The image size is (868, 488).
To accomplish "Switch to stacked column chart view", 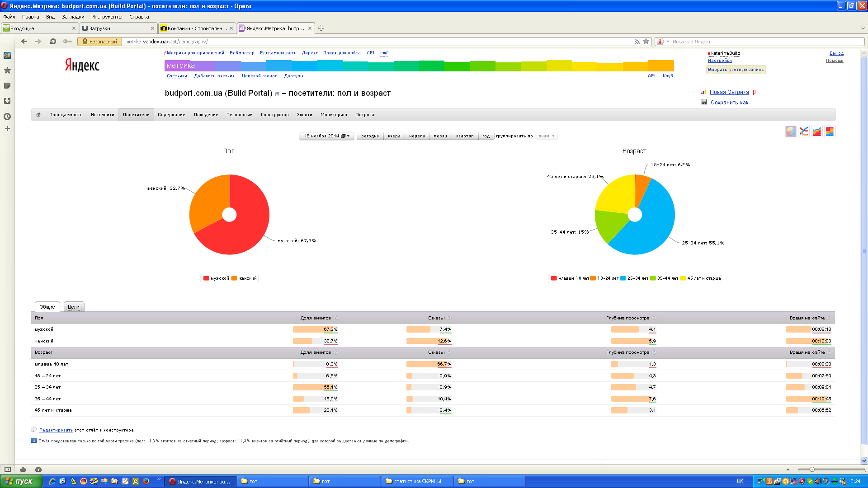I will [830, 131].
